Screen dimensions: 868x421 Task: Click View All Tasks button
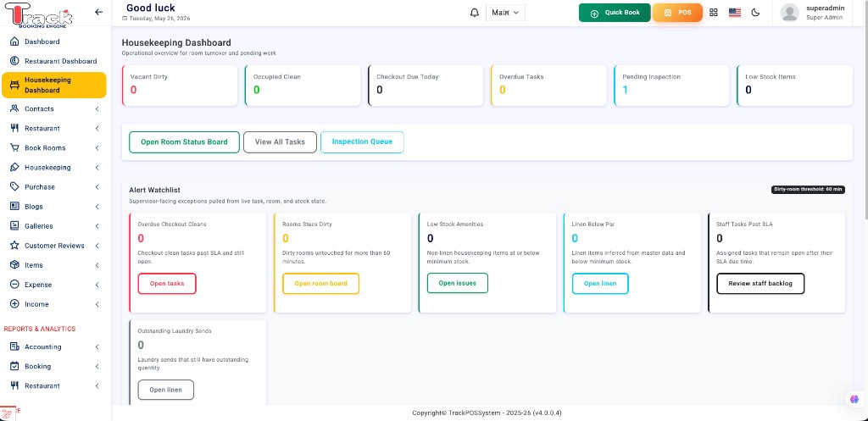pyautogui.click(x=280, y=142)
